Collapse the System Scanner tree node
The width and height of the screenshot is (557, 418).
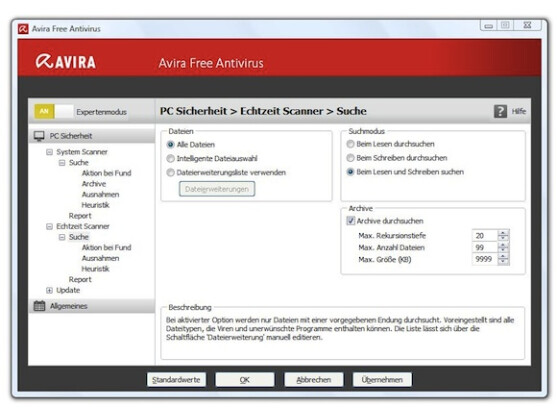point(49,152)
